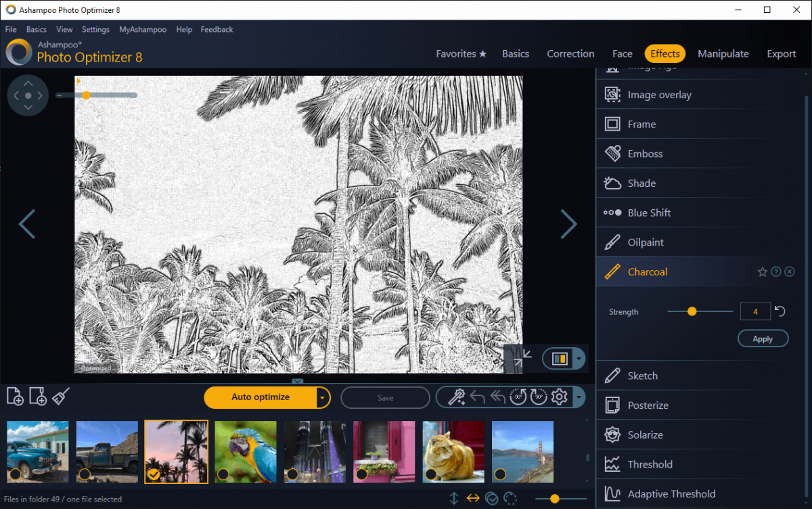Open the Settings menu
The width and height of the screenshot is (812, 509).
coord(95,29)
